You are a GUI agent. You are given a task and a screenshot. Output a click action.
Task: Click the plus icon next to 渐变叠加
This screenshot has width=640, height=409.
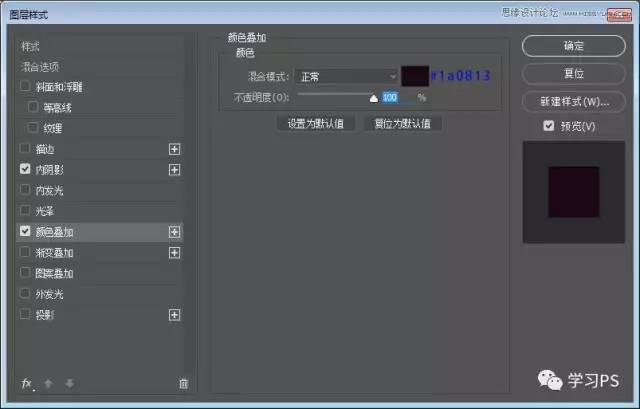(175, 253)
